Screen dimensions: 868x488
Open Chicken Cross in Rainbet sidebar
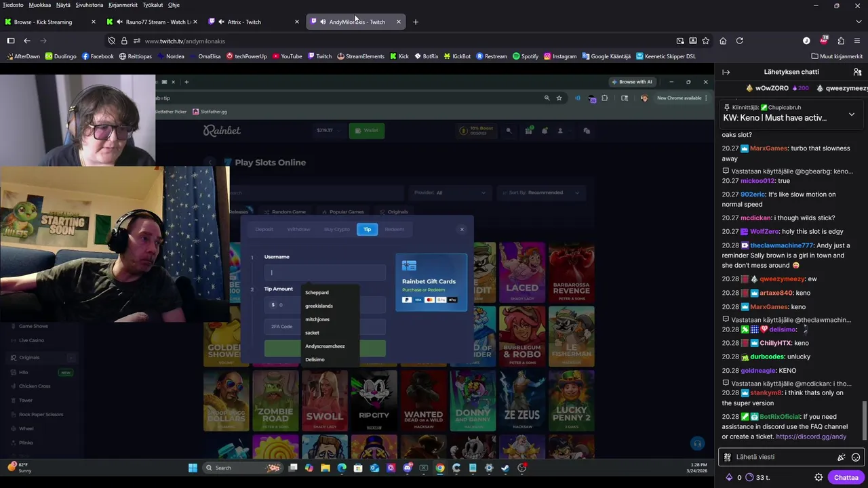point(35,386)
